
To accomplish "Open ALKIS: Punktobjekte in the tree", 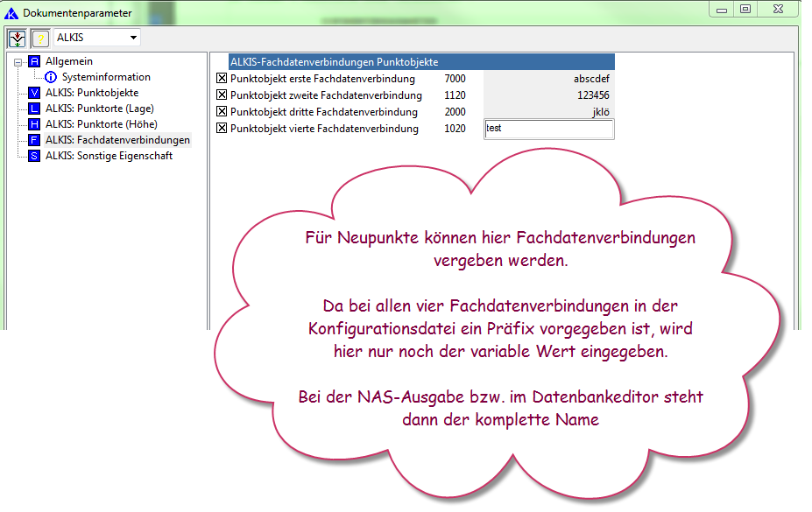I will (x=91, y=93).
